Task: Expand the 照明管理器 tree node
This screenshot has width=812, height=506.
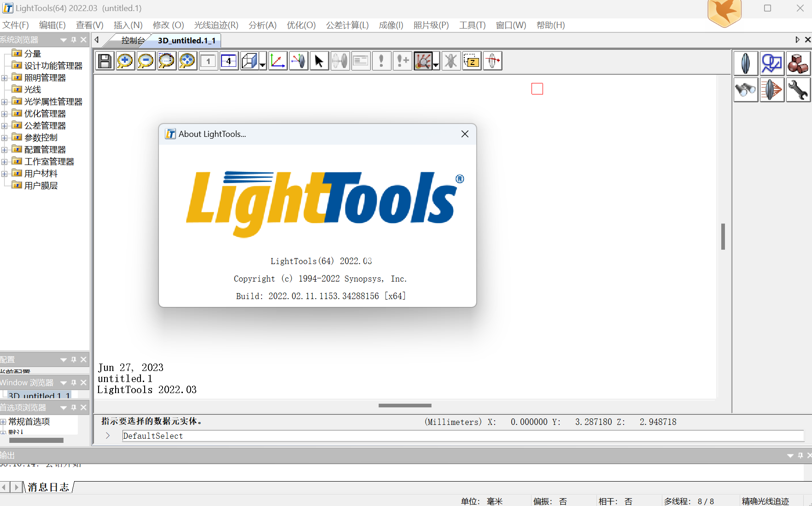Action: pyautogui.click(x=4, y=78)
